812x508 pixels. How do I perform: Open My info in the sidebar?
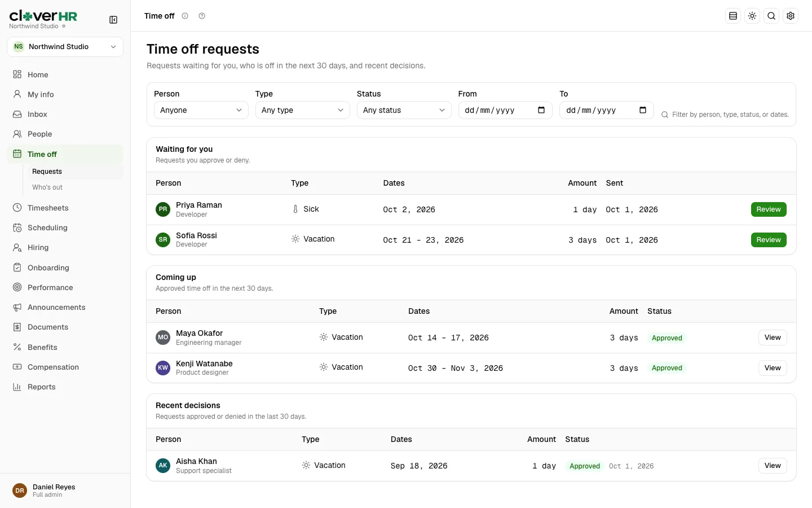pos(65,94)
